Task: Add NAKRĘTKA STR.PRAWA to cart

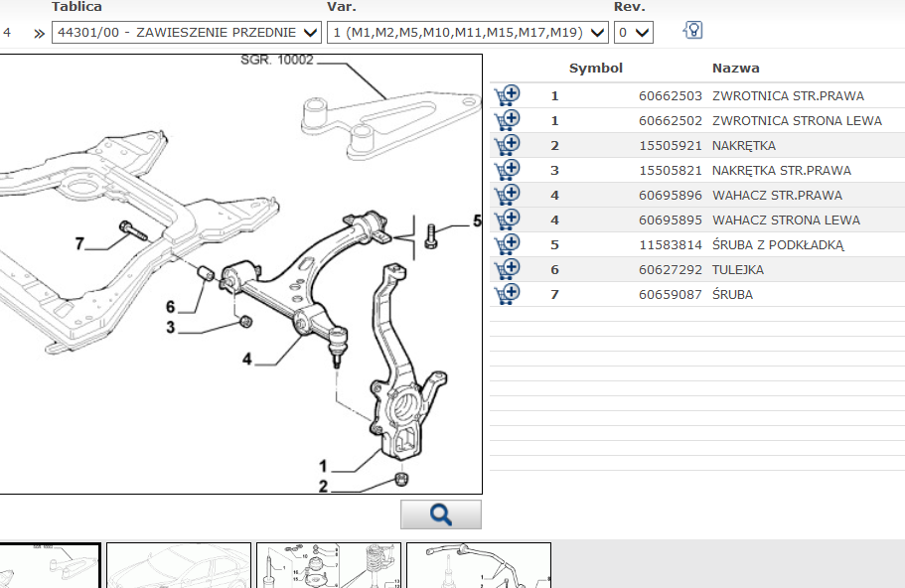Action: (x=507, y=170)
